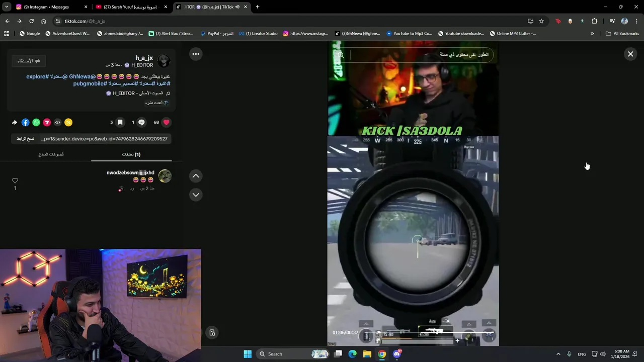Repost using the yellow repost icon

tap(68, 122)
